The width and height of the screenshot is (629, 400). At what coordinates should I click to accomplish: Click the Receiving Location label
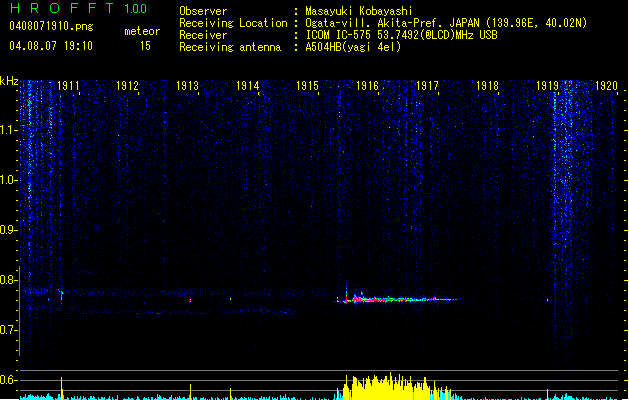coord(233,23)
